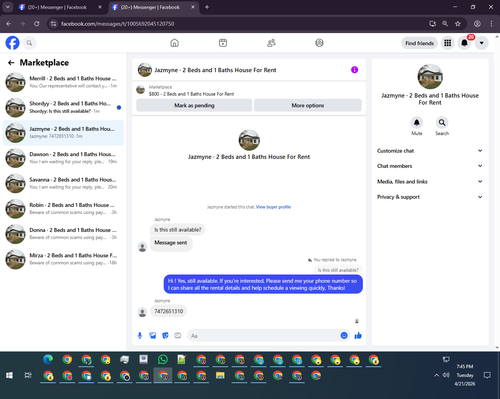Open the browser zoom magnifier icon
Viewport: 500px width, 399px height.
click(x=445, y=24)
